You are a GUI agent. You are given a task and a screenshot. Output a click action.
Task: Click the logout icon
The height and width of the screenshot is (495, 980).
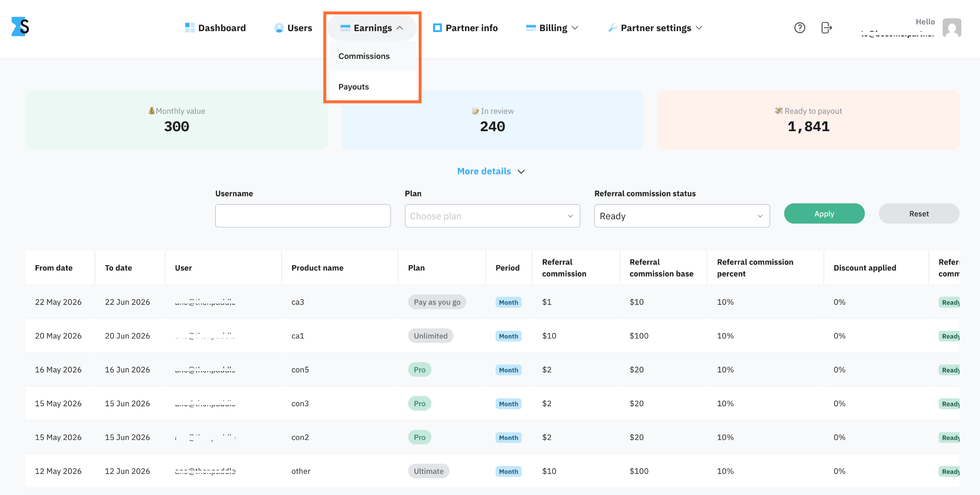pyautogui.click(x=826, y=28)
